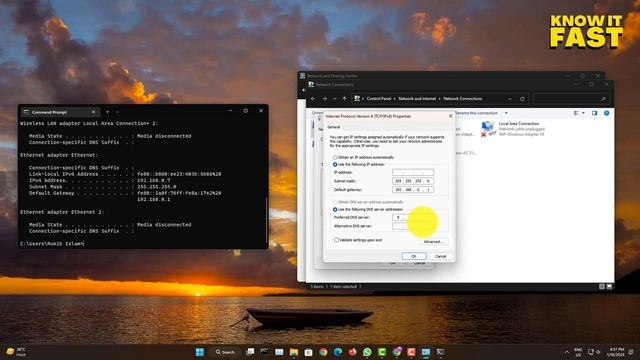This screenshot has width=640, height=360.
Task: Click Network Connections in the breadcrumb
Action: pyautogui.click(x=462, y=99)
